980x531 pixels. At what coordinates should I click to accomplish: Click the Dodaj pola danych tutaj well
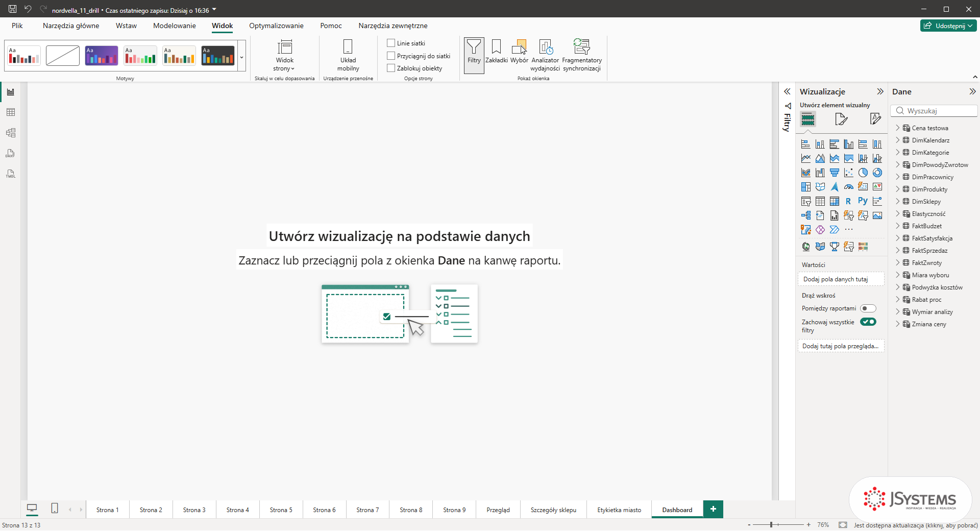tap(841, 279)
